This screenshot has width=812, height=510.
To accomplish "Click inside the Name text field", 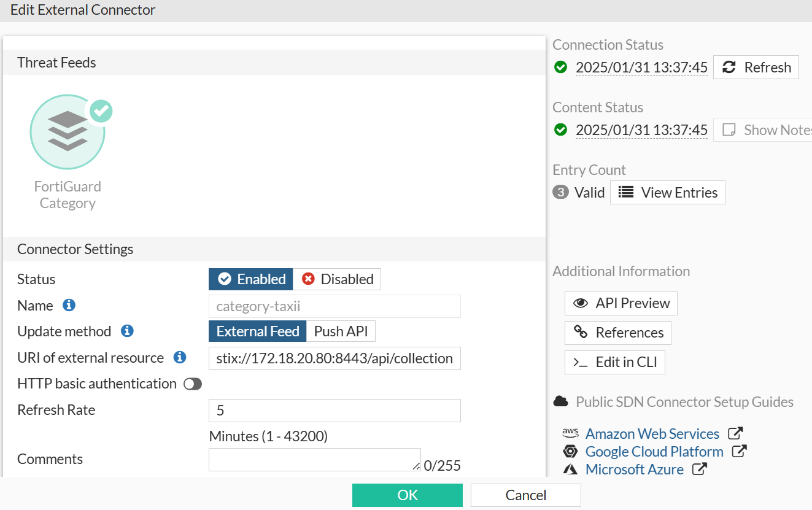I will point(334,306).
